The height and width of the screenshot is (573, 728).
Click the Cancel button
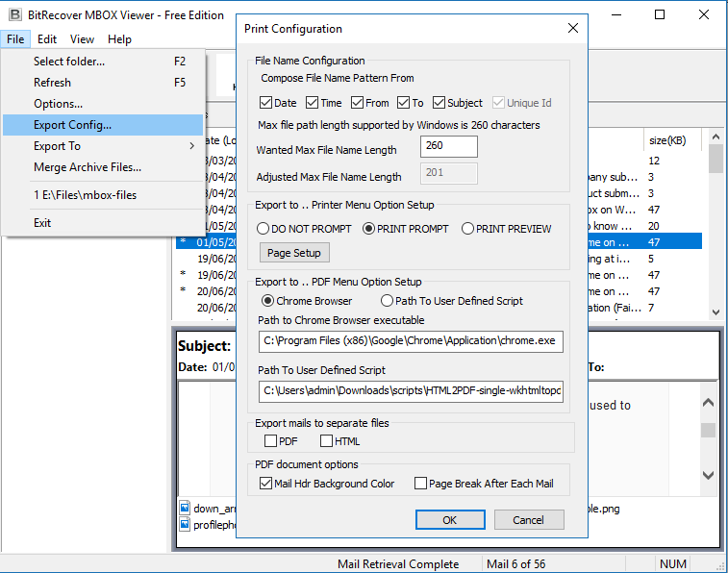(529, 520)
